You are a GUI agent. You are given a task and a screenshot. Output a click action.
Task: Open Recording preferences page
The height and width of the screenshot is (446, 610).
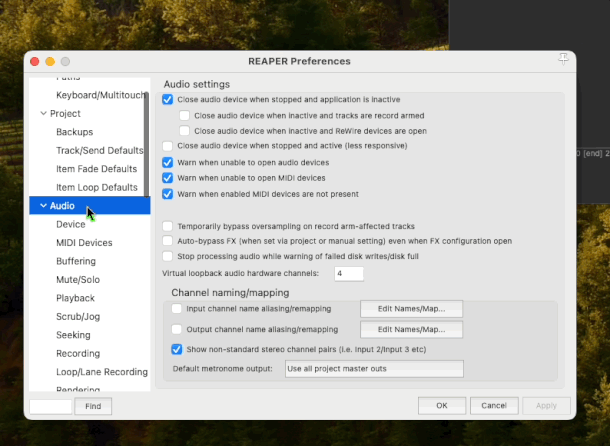(x=78, y=353)
